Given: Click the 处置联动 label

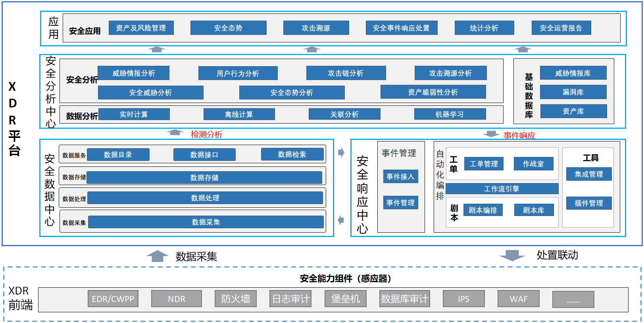Looking at the screenshot, I should 557,255.
